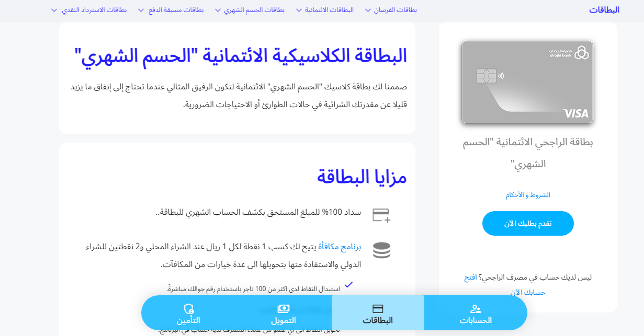
Task: Open the "الشروط و الأحكام" link
Action: tap(528, 195)
